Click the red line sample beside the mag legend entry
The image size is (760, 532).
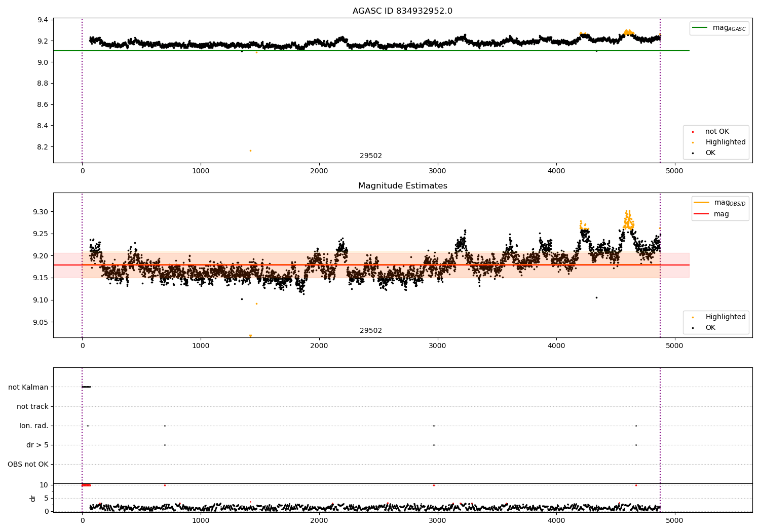click(702, 214)
